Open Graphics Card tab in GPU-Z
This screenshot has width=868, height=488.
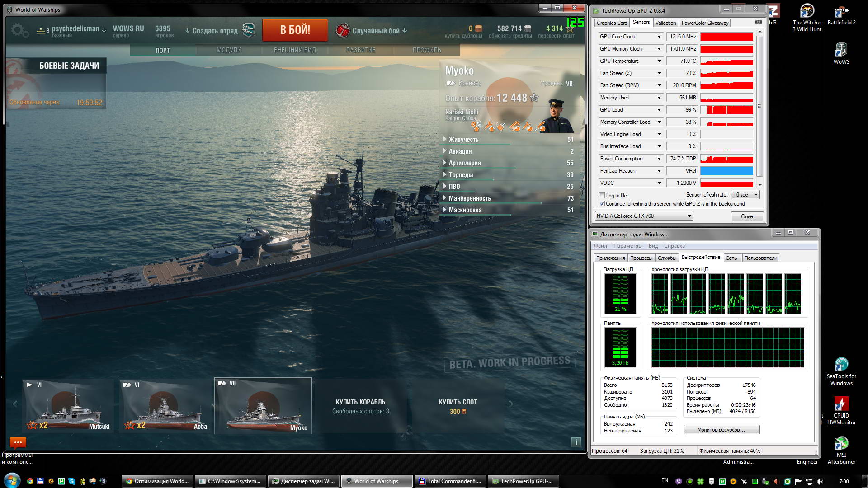(612, 23)
